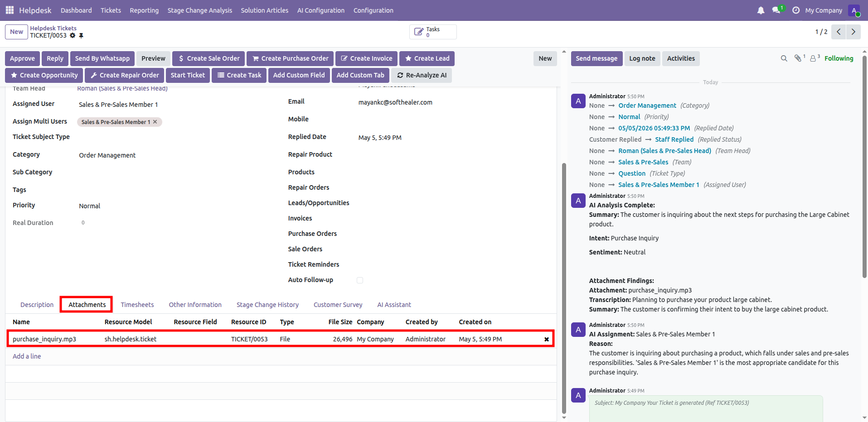Image resolution: width=868 pixels, height=422 pixels.
Task: Switch to the Description tab
Action: point(37,305)
